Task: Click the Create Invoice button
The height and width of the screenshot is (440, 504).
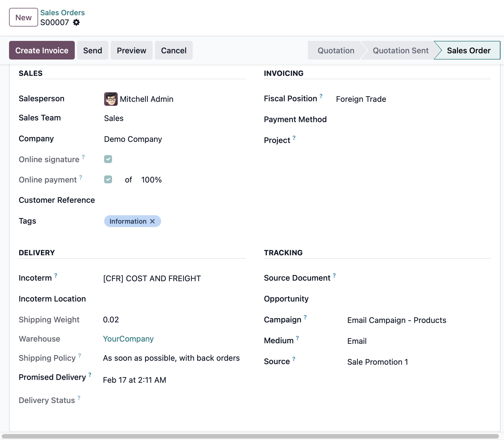Action: 42,50
